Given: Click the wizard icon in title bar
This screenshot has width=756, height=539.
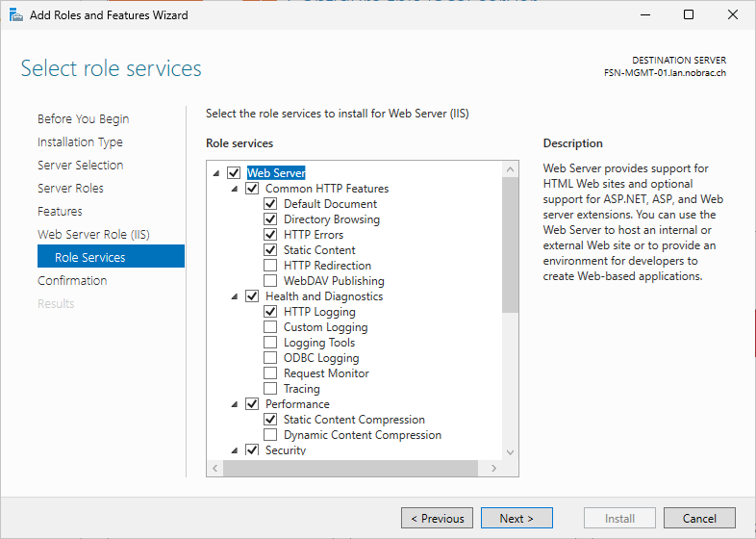Looking at the screenshot, I should click(x=16, y=15).
